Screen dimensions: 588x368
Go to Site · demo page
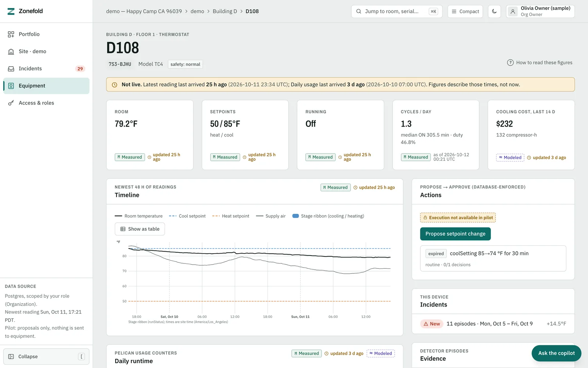click(46, 52)
